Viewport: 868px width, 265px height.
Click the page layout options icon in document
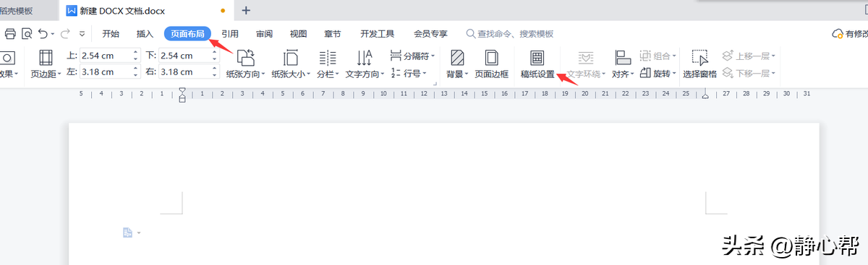[x=131, y=233]
